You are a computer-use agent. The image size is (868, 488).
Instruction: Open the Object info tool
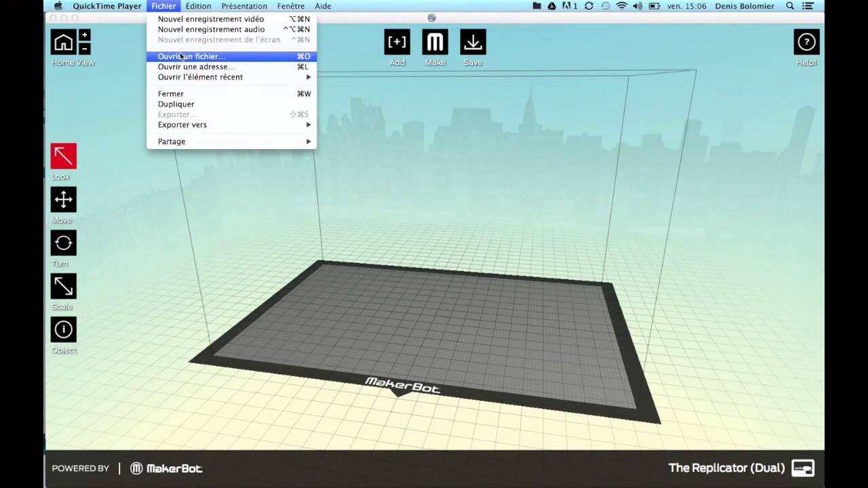point(63,329)
